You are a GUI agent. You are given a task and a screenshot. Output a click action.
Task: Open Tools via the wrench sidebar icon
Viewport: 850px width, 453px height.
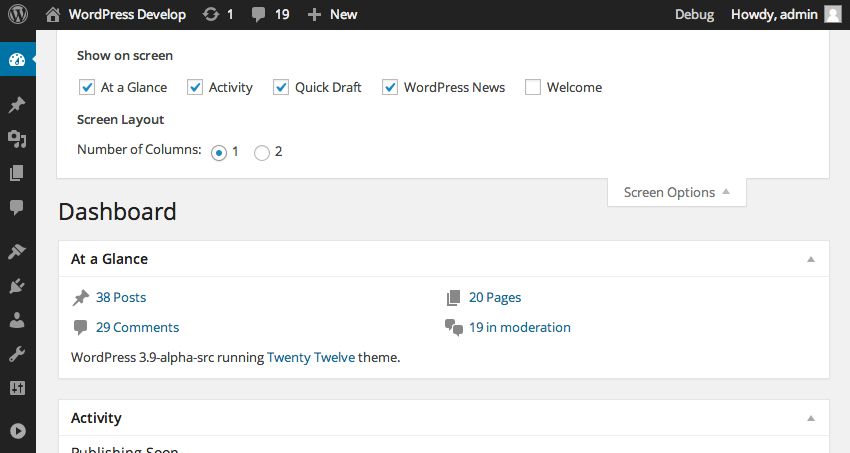17,354
